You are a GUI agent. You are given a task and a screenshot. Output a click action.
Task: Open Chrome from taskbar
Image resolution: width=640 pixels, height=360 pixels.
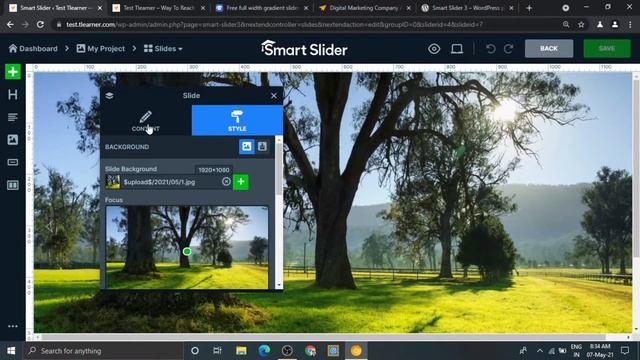click(x=310, y=351)
